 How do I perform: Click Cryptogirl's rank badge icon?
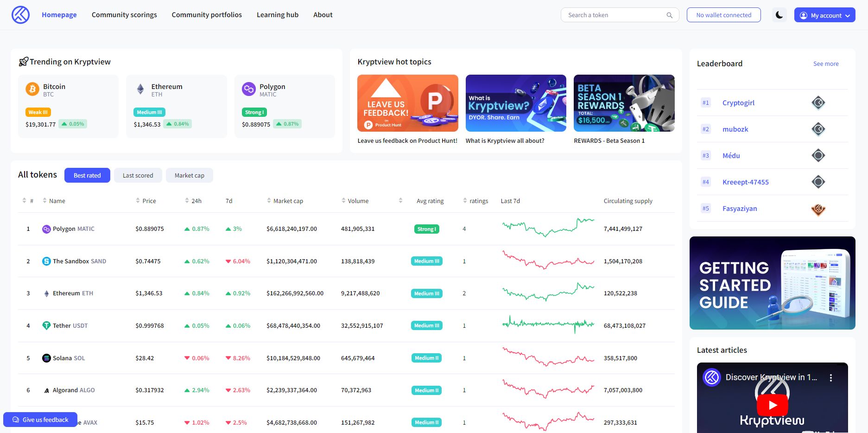[x=818, y=103]
